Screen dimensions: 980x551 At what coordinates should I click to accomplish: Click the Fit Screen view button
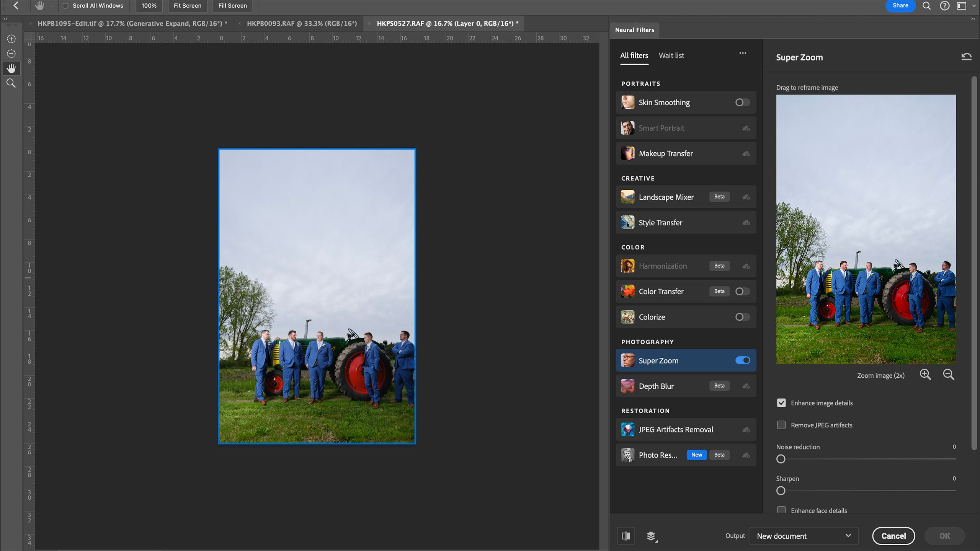187,5
